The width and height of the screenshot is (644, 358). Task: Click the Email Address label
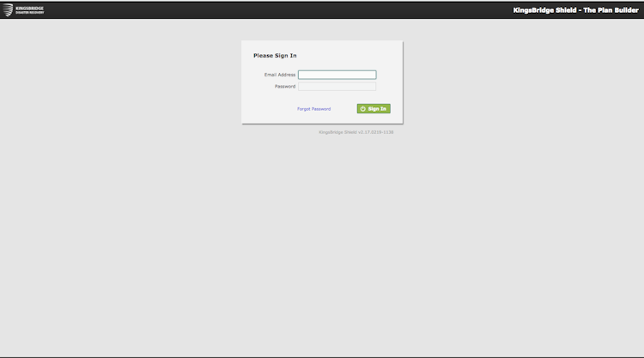[280, 75]
